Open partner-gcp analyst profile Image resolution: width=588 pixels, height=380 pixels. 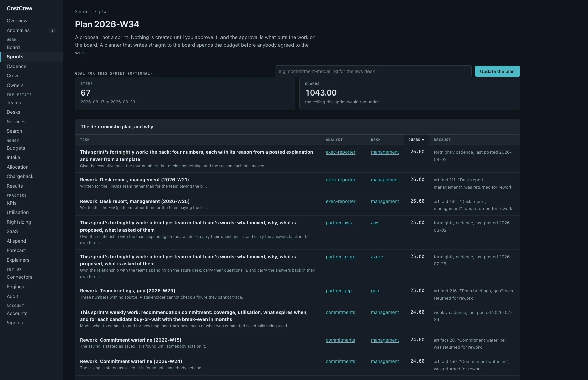point(339,291)
